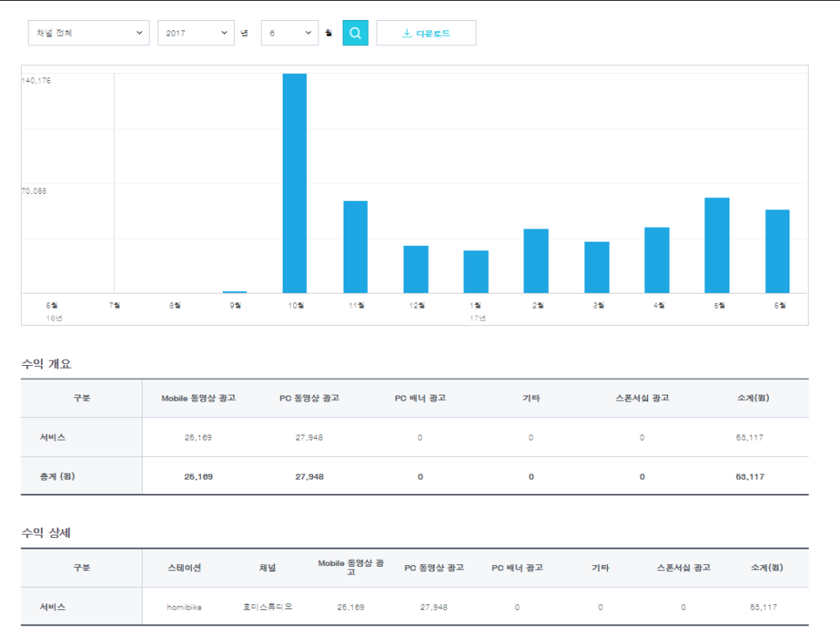Click the 5월 revenue bar
Image resolution: width=840 pixels, height=638 pixels.
coord(717,245)
